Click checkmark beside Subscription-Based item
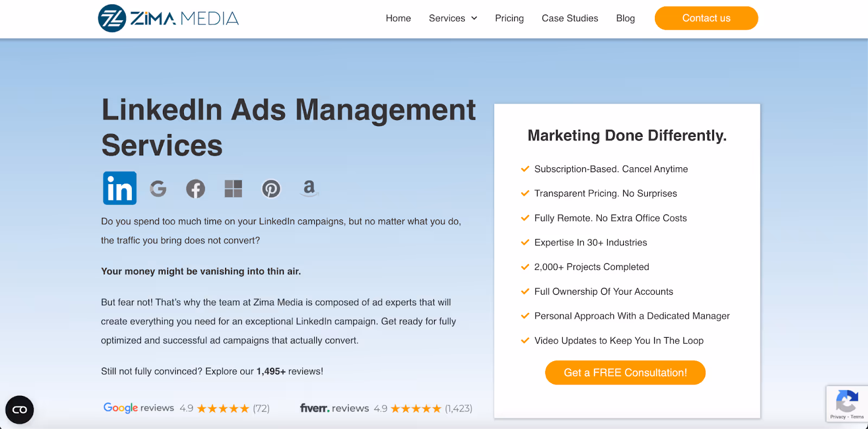868x429 pixels. pos(525,169)
